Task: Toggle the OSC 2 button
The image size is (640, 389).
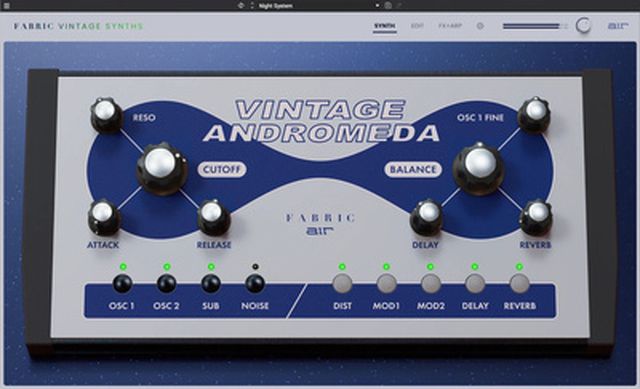Action: click(167, 283)
